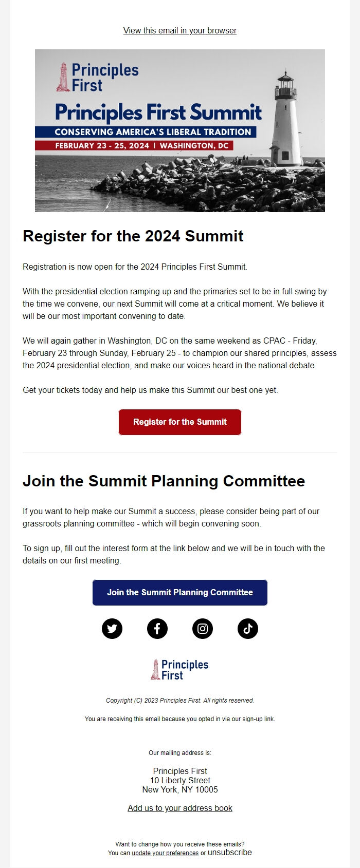Click the 'Register for the 2024 Summit' heading
The height and width of the screenshot is (868, 360).
tap(133, 236)
